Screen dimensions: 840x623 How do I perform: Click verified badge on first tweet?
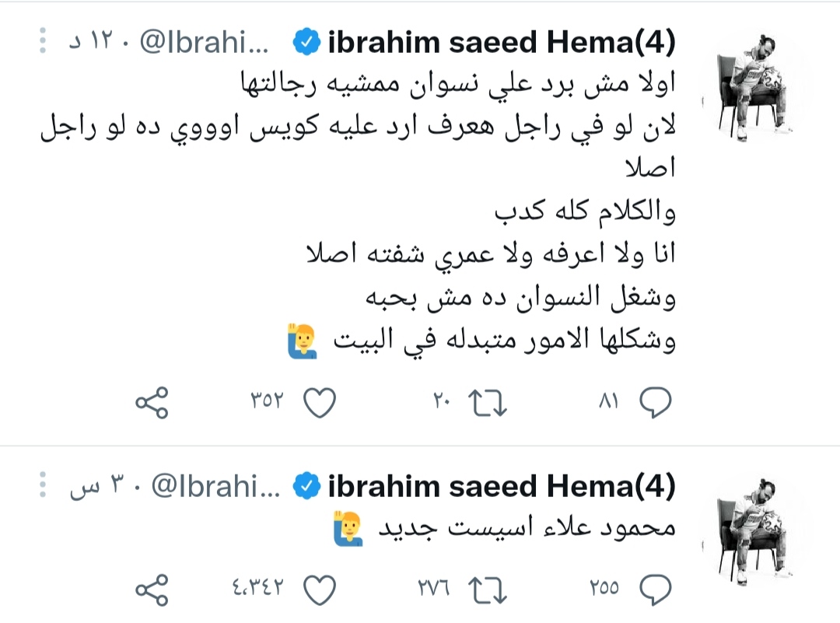[x=307, y=44]
